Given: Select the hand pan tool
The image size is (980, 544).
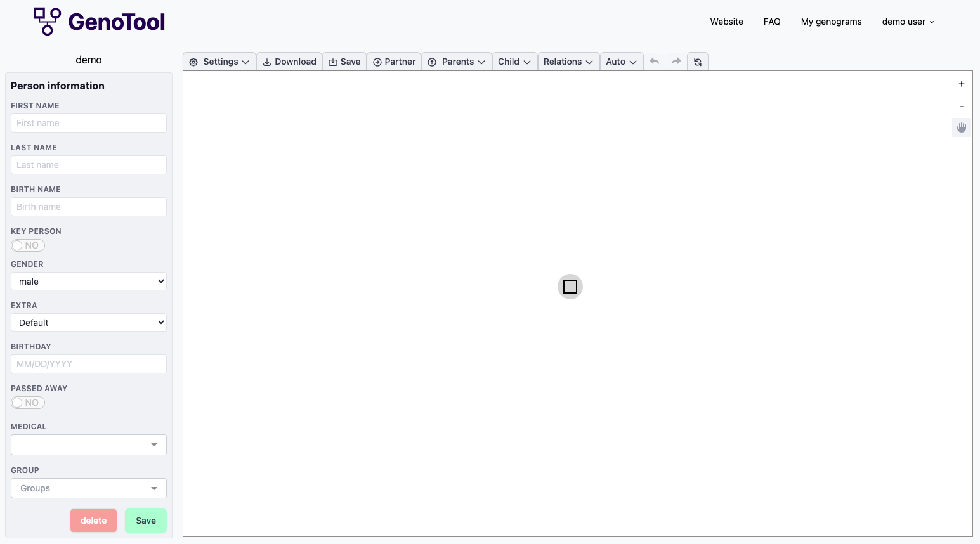Looking at the screenshot, I should click(961, 127).
